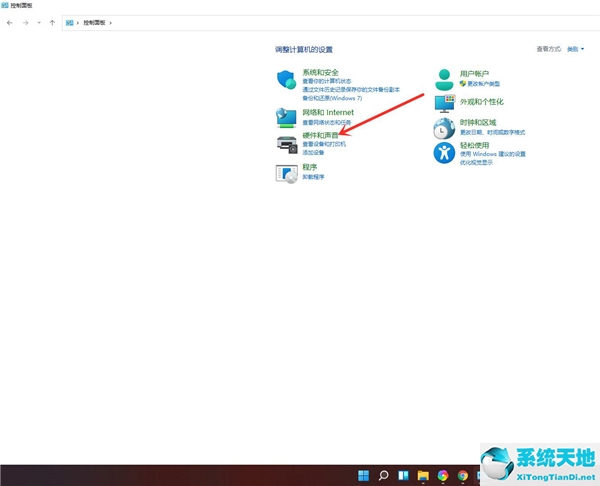Expand the chevron before 控制面板 in the address bar
600x486 pixels.
[x=78, y=23]
